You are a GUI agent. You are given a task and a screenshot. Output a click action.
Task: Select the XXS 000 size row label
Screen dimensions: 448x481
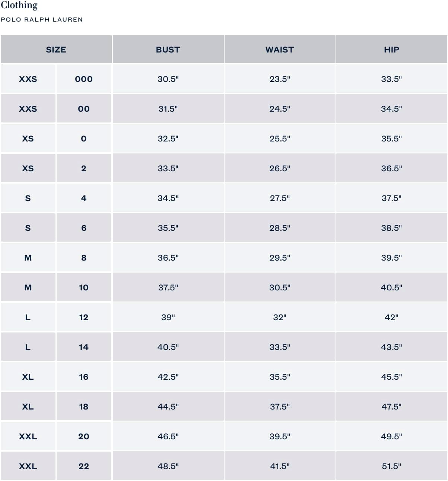(x=28, y=79)
